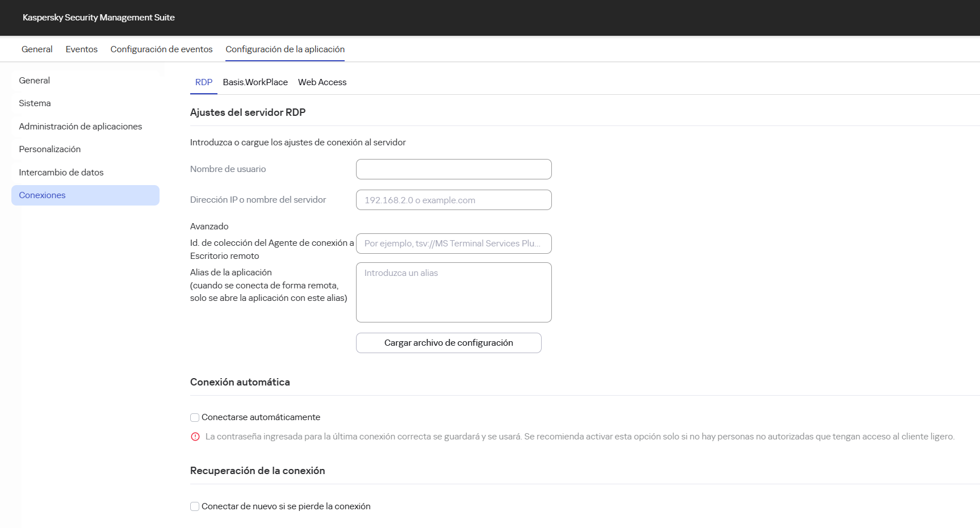Focus the Dirección IP o nombre del servidor field
The image size is (980, 528).
pyautogui.click(x=453, y=200)
